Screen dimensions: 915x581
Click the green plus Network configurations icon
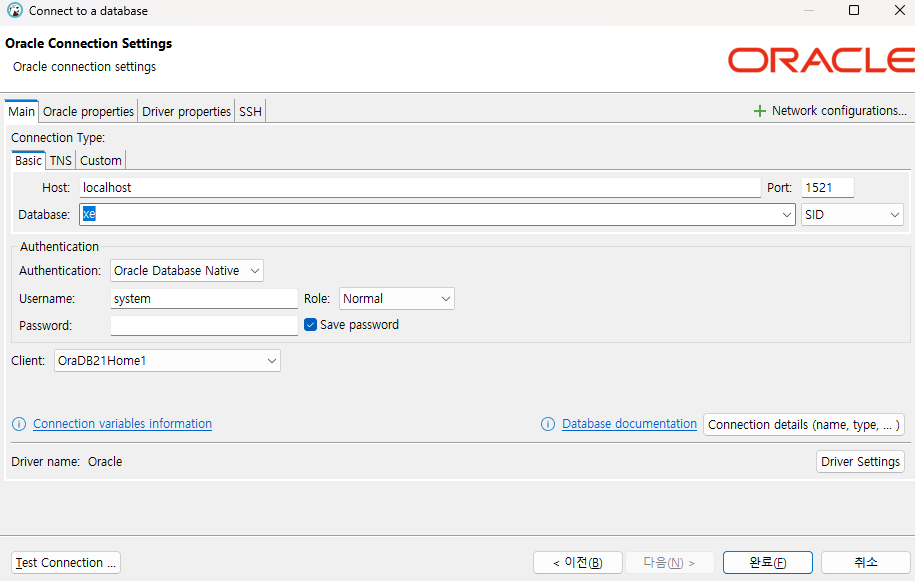point(759,111)
